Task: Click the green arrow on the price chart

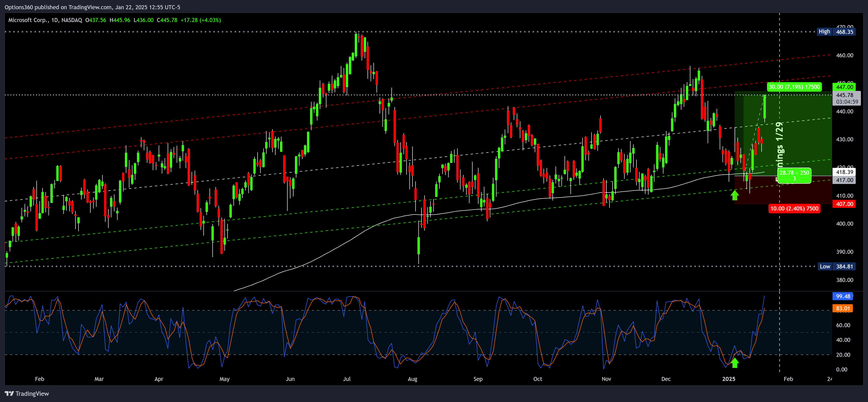Action: [x=735, y=195]
